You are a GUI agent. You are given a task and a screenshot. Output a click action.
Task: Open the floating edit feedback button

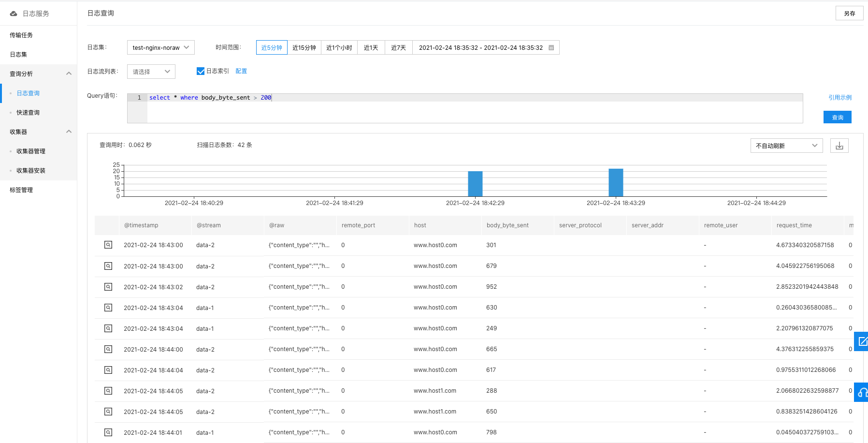tap(862, 341)
